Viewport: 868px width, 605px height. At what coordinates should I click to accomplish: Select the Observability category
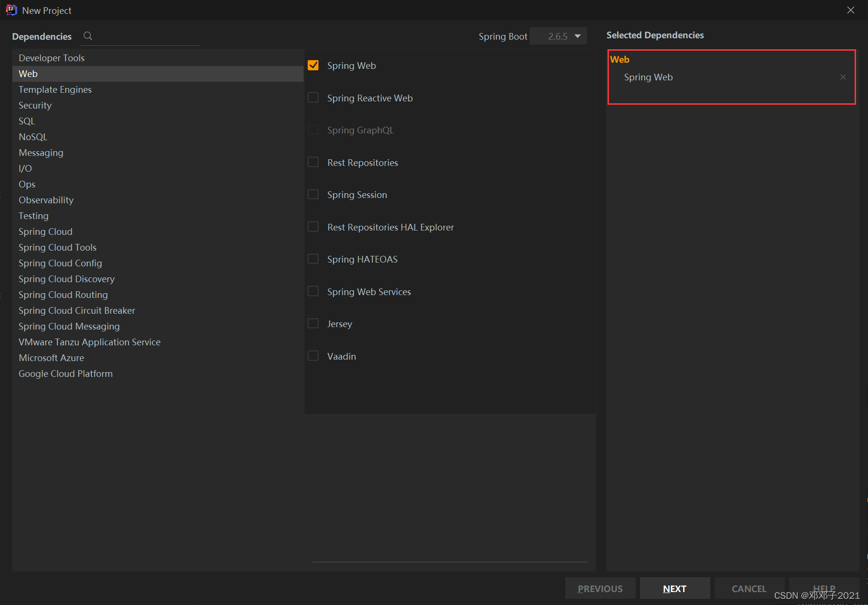click(x=158, y=200)
